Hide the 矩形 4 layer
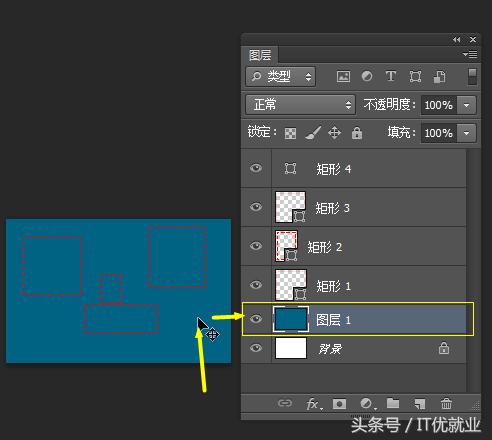492x440 pixels. point(256,168)
